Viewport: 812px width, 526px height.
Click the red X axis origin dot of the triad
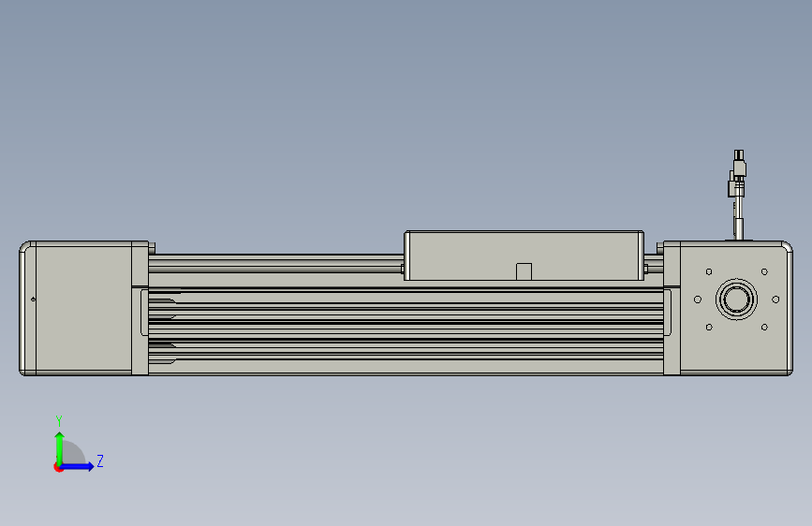[58, 467]
